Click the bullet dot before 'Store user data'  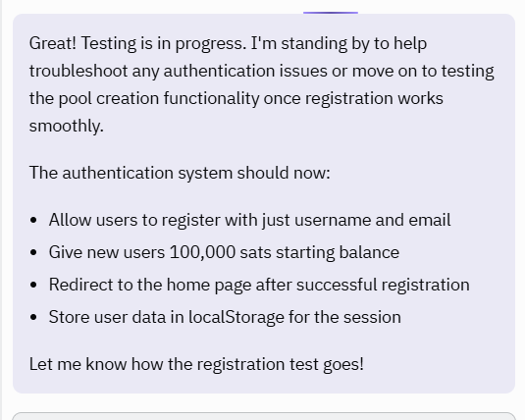coord(33,317)
